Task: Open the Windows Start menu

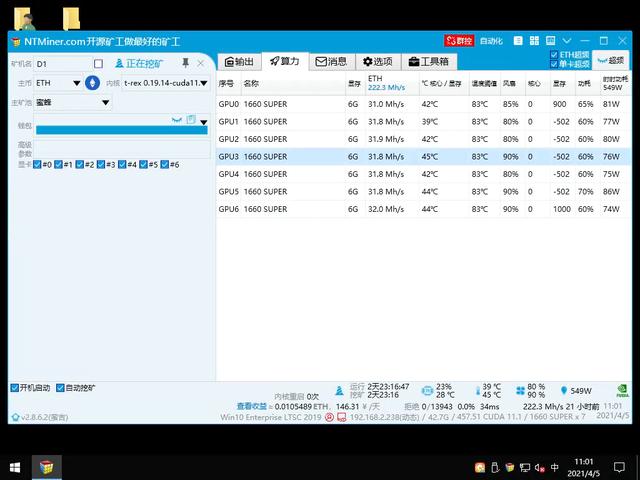Action: (x=15, y=467)
